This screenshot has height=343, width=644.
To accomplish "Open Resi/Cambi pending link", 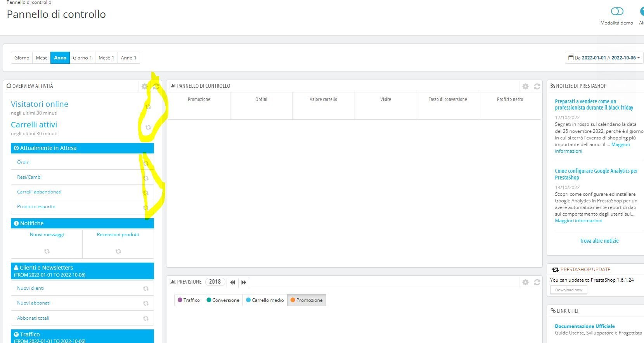I will click(x=29, y=177).
